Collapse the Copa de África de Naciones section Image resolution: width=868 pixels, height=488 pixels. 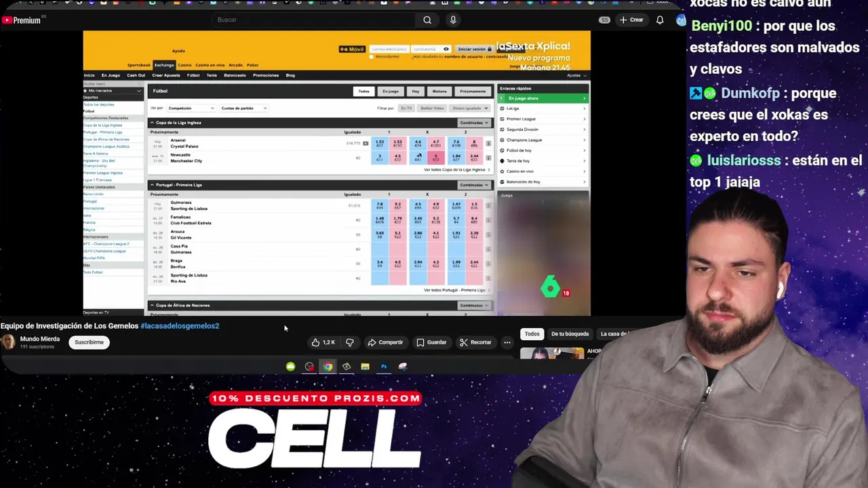pos(152,306)
